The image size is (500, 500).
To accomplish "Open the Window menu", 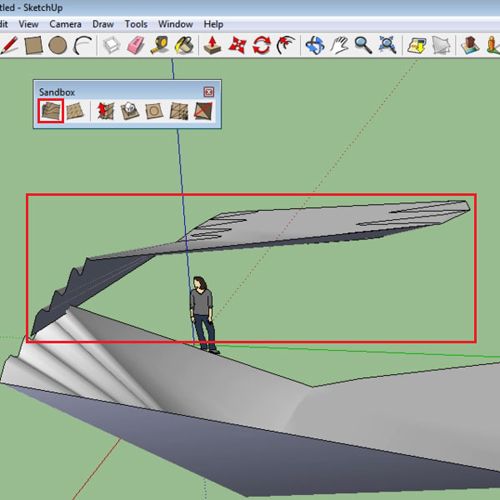I will [176, 24].
